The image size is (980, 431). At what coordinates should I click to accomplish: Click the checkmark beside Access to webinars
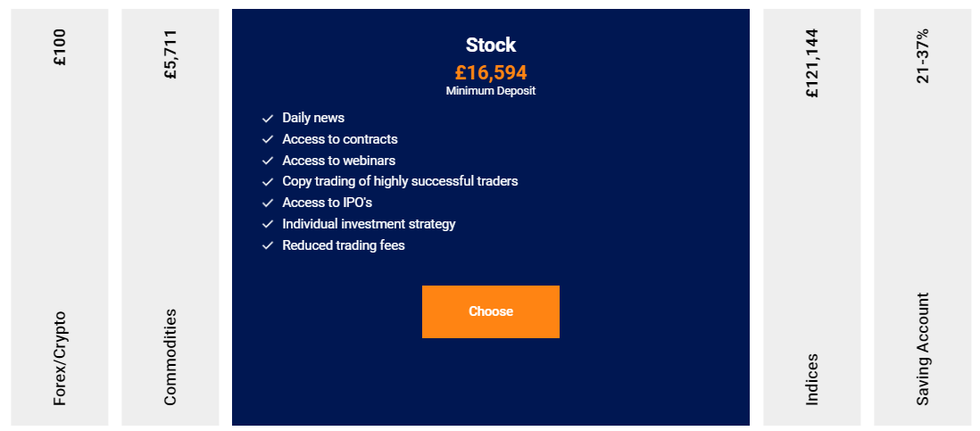267,162
